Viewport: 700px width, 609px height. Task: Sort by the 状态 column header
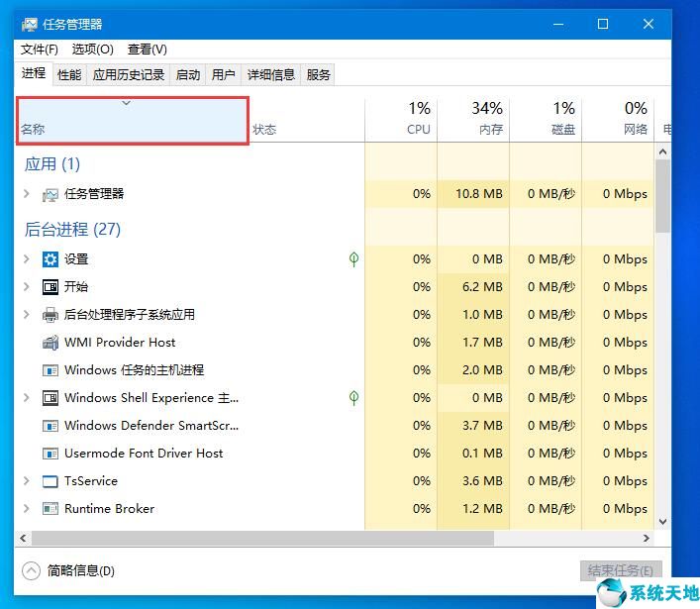tap(306, 121)
